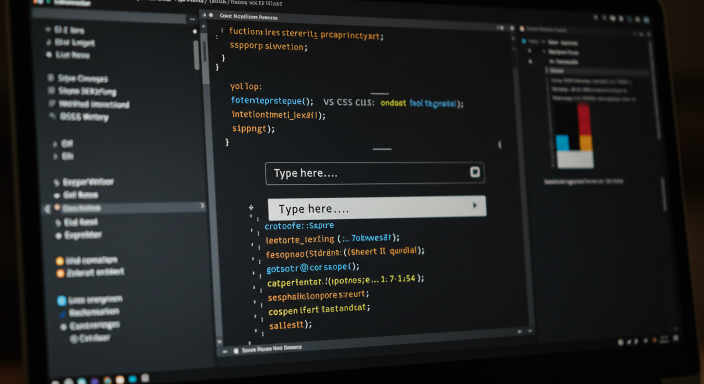Select the white block at the chart bottom

575,159
